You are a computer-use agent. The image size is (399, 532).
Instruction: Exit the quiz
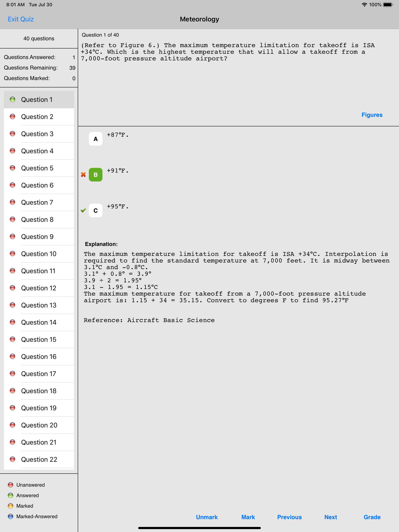point(21,19)
